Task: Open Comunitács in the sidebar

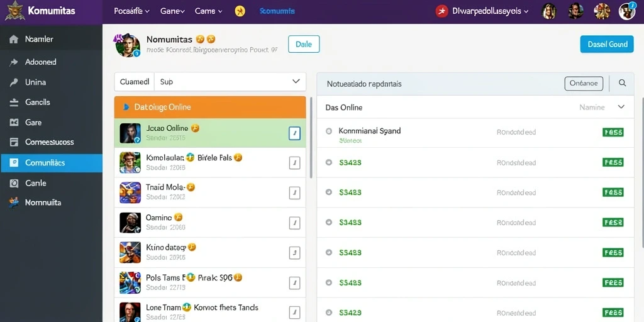Action: coord(52,163)
